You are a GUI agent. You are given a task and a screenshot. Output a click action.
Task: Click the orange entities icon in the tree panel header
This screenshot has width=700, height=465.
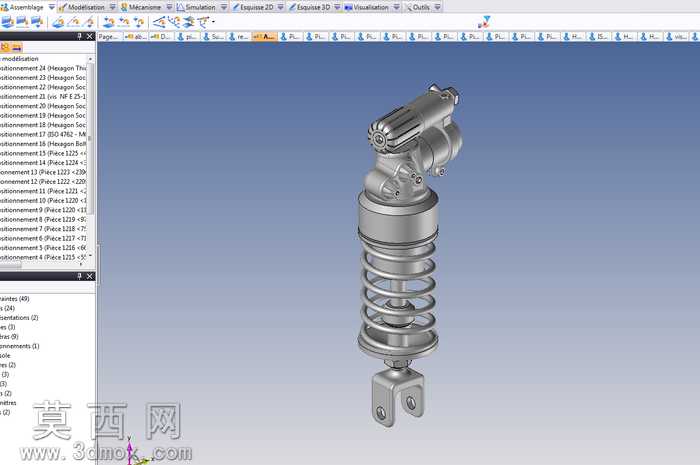tap(5, 47)
